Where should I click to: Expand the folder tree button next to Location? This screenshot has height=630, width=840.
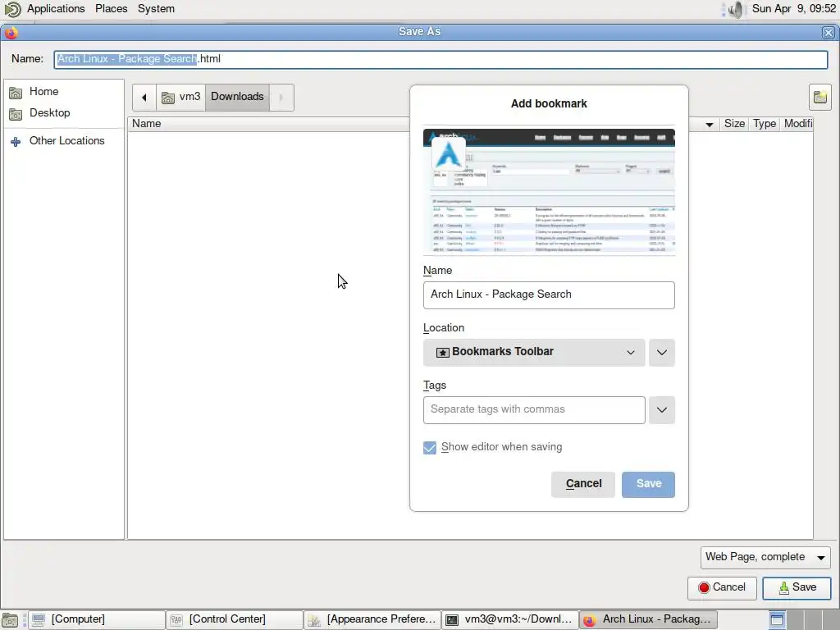pyautogui.click(x=662, y=353)
